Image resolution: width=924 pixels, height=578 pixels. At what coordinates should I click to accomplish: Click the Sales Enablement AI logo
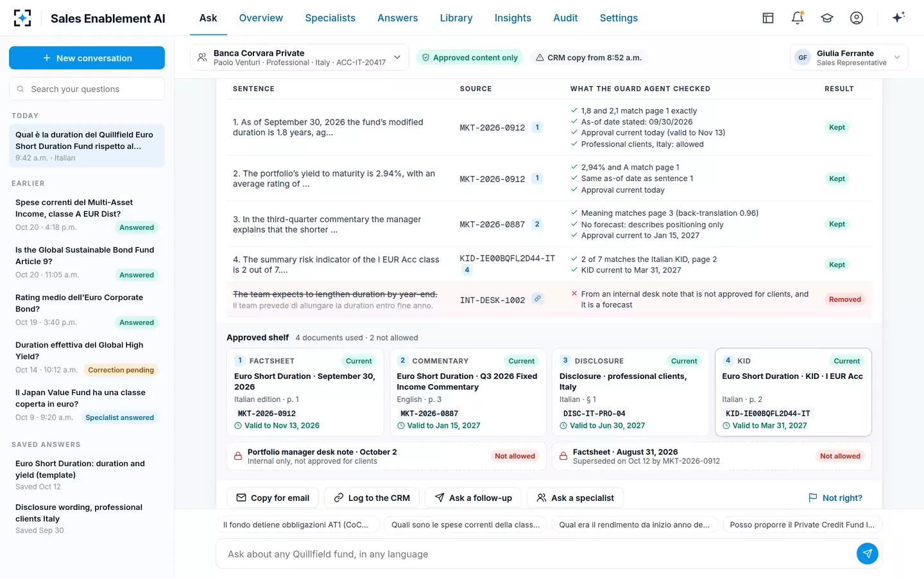(x=22, y=18)
